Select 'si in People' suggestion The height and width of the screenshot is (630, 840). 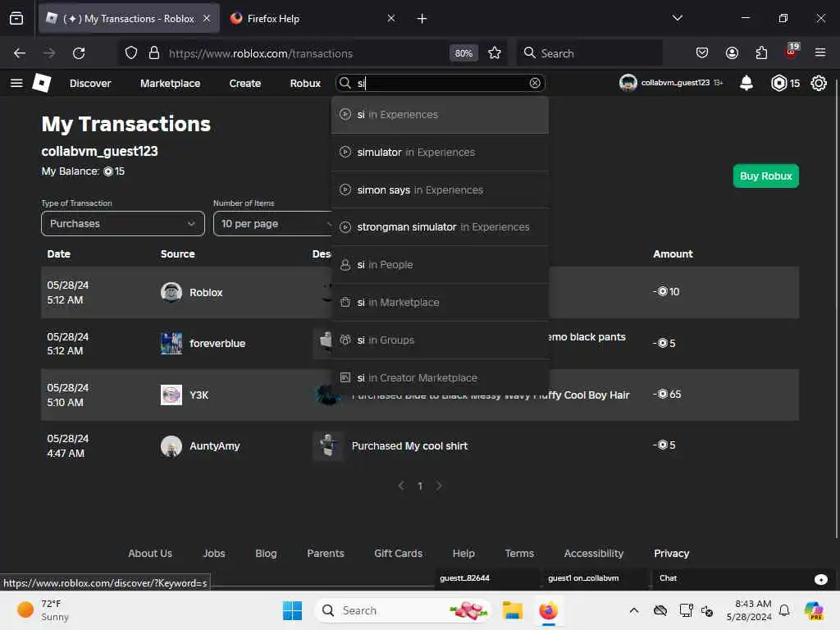pyautogui.click(x=440, y=265)
